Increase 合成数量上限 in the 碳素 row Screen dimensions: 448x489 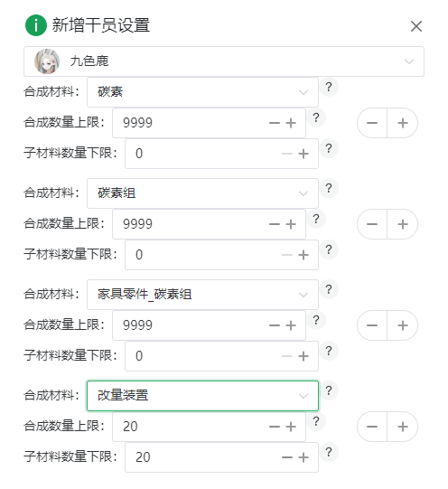[291, 123]
